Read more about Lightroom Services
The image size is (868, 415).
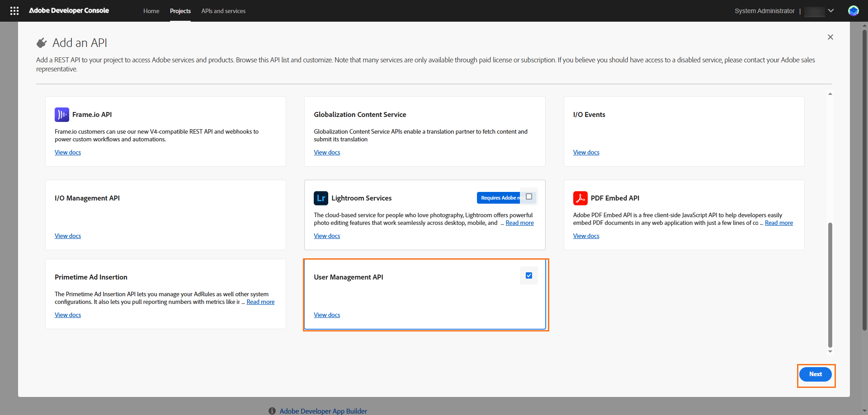[x=519, y=223]
